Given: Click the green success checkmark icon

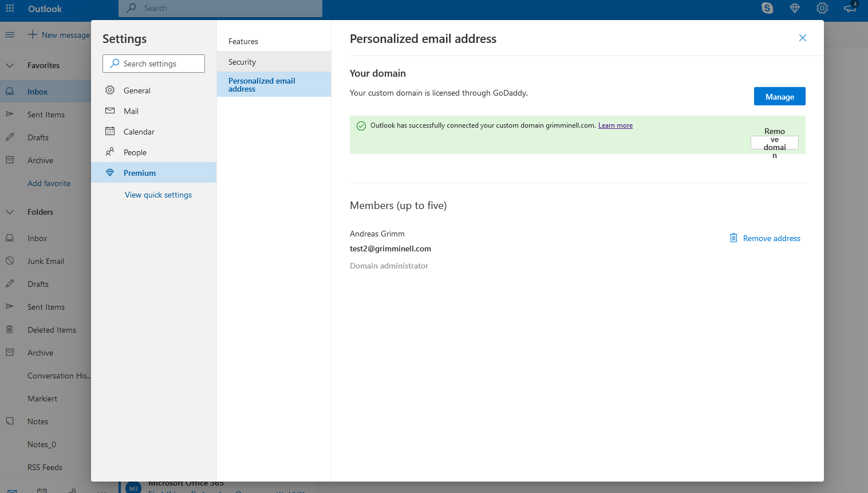Looking at the screenshot, I should [x=361, y=126].
